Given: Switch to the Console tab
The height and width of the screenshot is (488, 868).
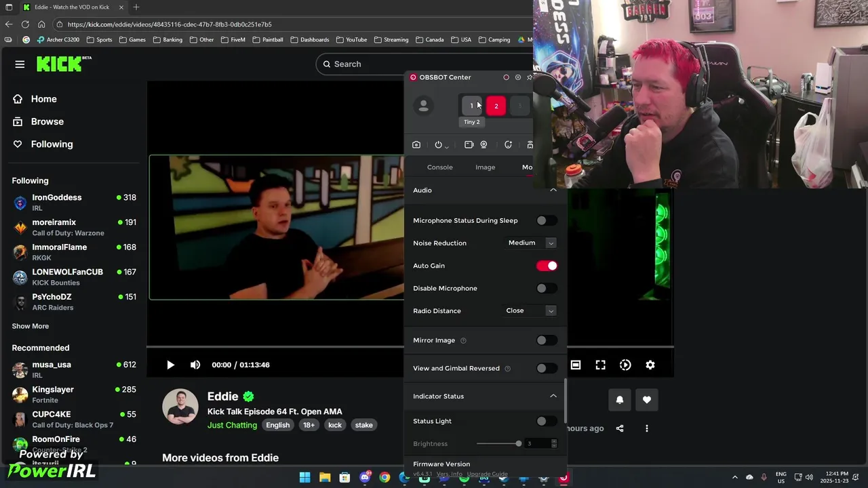Looking at the screenshot, I should pos(439,167).
